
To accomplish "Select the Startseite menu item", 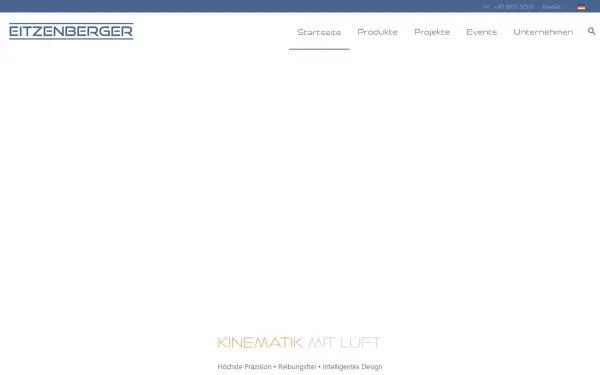I will (319, 32).
